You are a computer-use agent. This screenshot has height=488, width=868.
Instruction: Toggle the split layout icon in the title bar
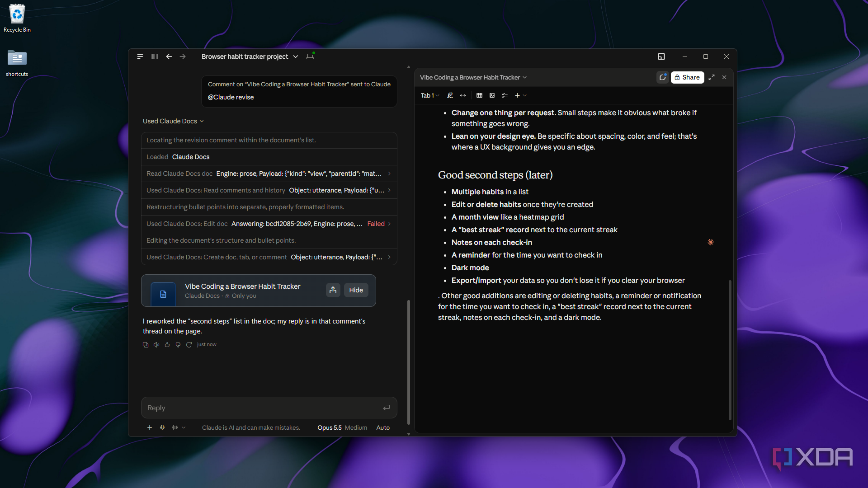pyautogui.click(x=661, y=56)
